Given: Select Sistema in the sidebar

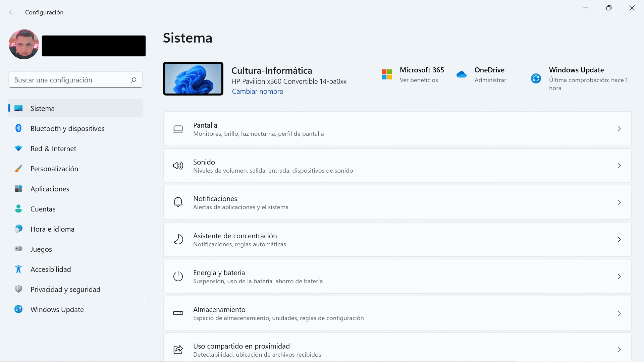Looking at the screenshot, I should click(75, 108).
